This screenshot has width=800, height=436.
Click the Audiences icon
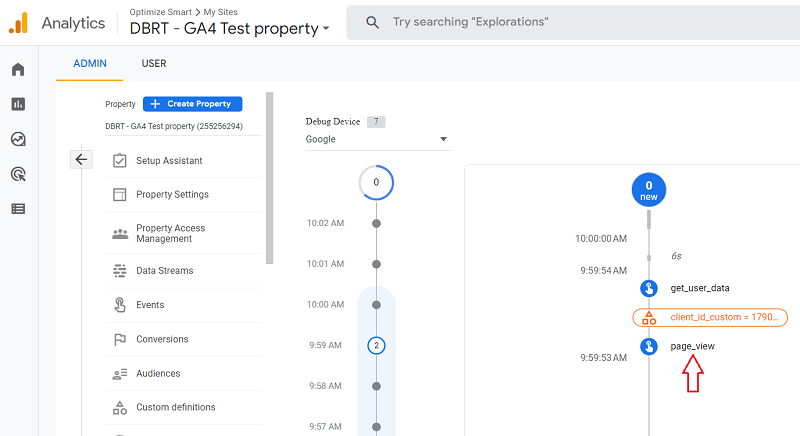point(120,374)
